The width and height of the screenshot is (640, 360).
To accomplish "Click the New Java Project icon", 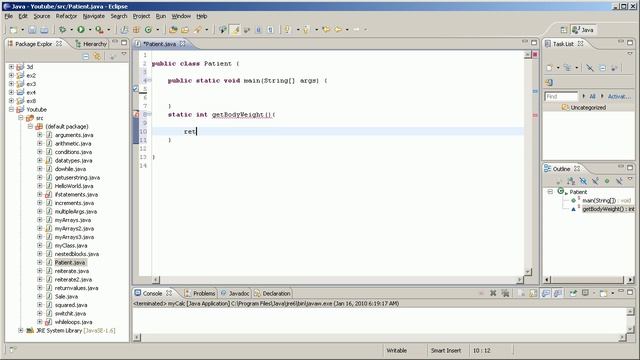I will point(124,30).
